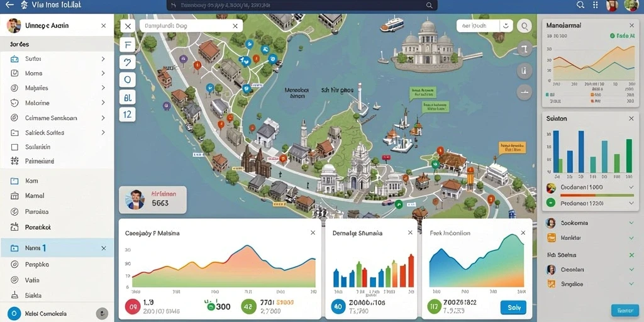This screenshot has height=322, width=644.
Task: Click the X tool atop the map toolbar
Action: pos(127,26)
